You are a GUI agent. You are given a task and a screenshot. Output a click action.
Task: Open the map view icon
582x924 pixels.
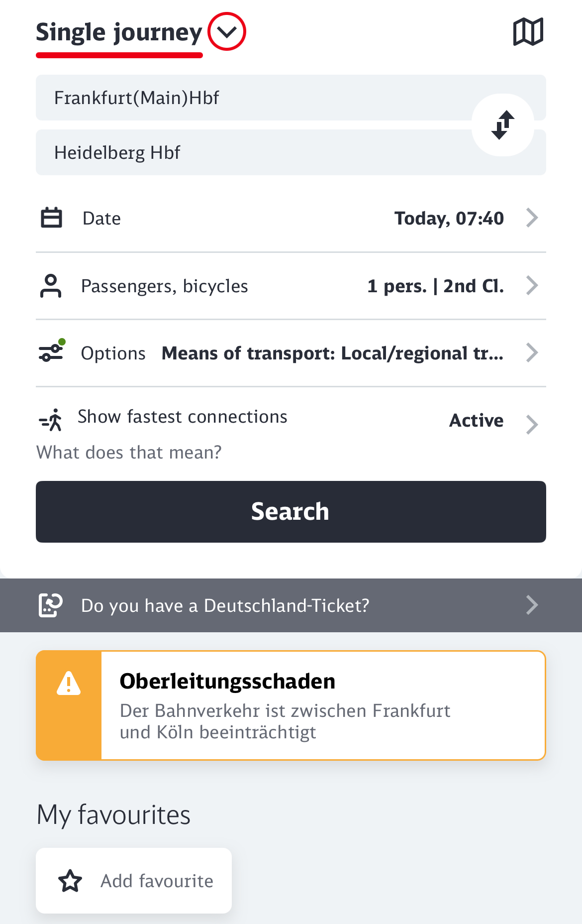528,32
